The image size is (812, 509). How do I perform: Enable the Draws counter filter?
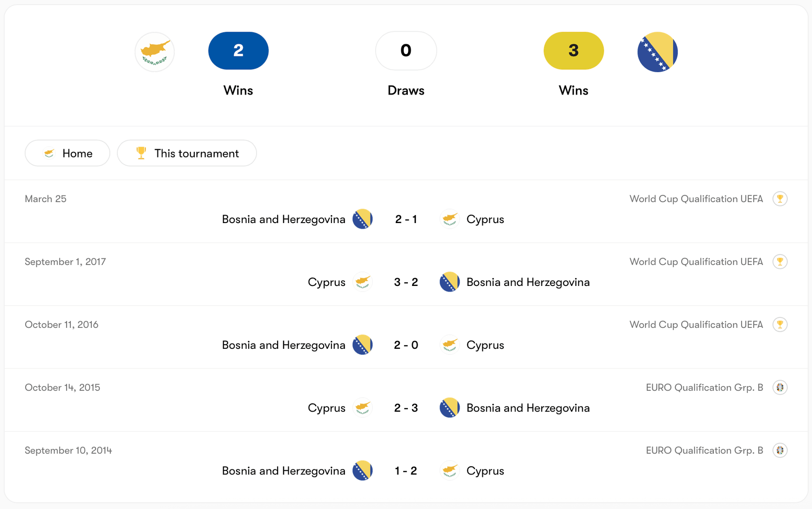click(x=406, y=51)
